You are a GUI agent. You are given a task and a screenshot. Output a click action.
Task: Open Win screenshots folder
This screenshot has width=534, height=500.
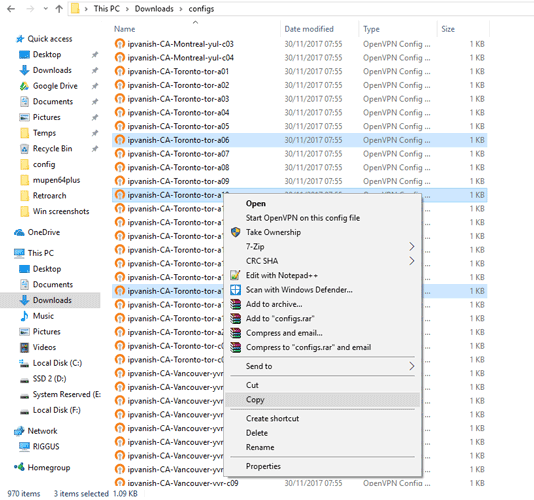pos(61,212)
